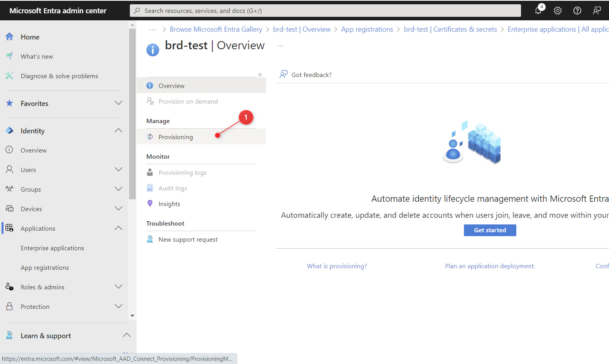Image resolution: width=609 pixels, height=364 pixels.
Task: Click the sidebar scroll down arrow
Action: (132, 316)
